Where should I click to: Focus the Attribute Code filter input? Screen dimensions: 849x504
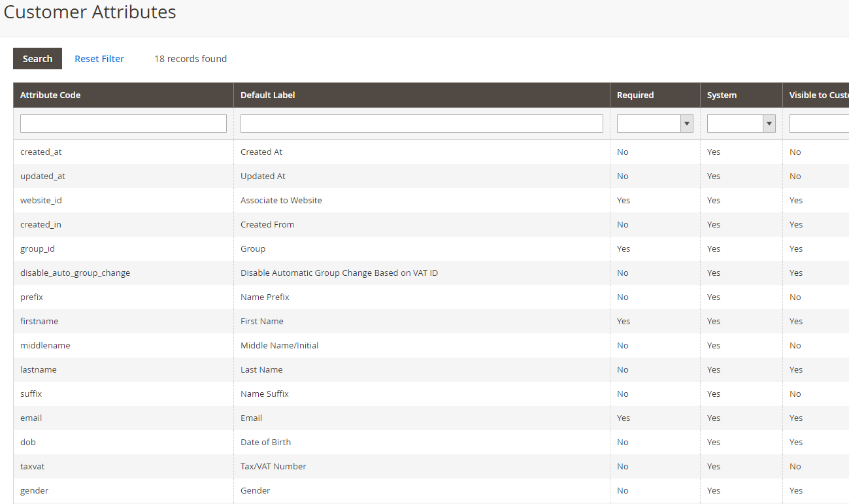124,124
